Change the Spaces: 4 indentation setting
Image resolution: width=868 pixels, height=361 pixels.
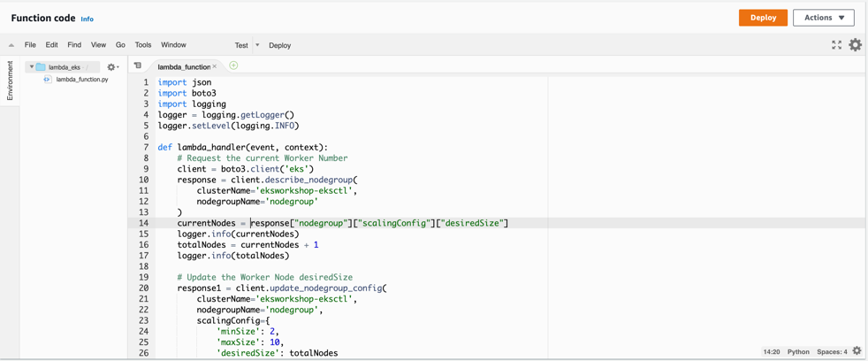click(832, 351)
